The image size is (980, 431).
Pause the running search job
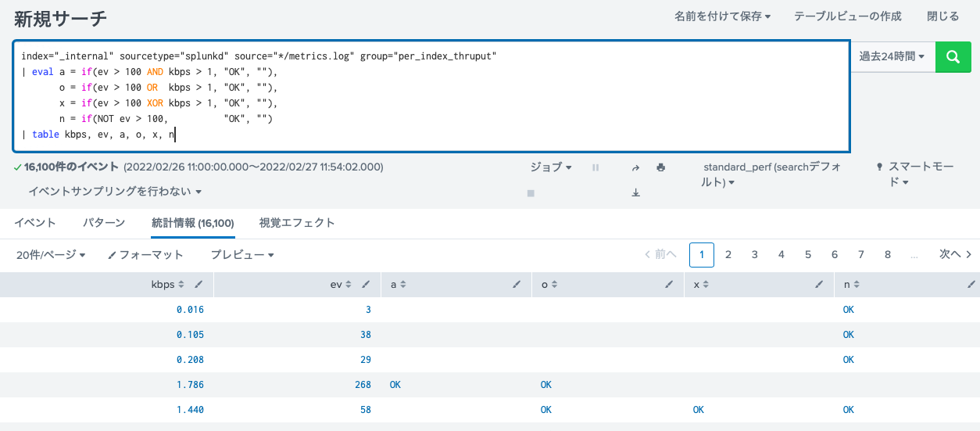pyautogui.click(x=596, y=167)
